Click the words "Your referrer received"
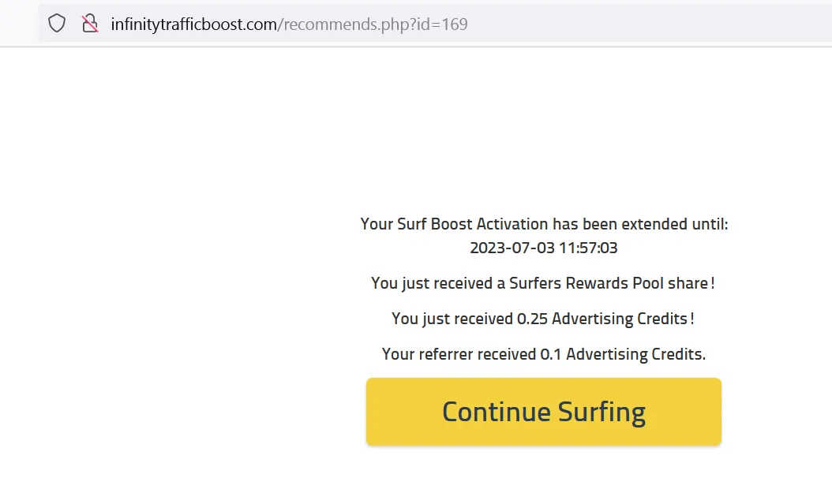832x504 pixels. pyautogui.click(x=459, y=354)
